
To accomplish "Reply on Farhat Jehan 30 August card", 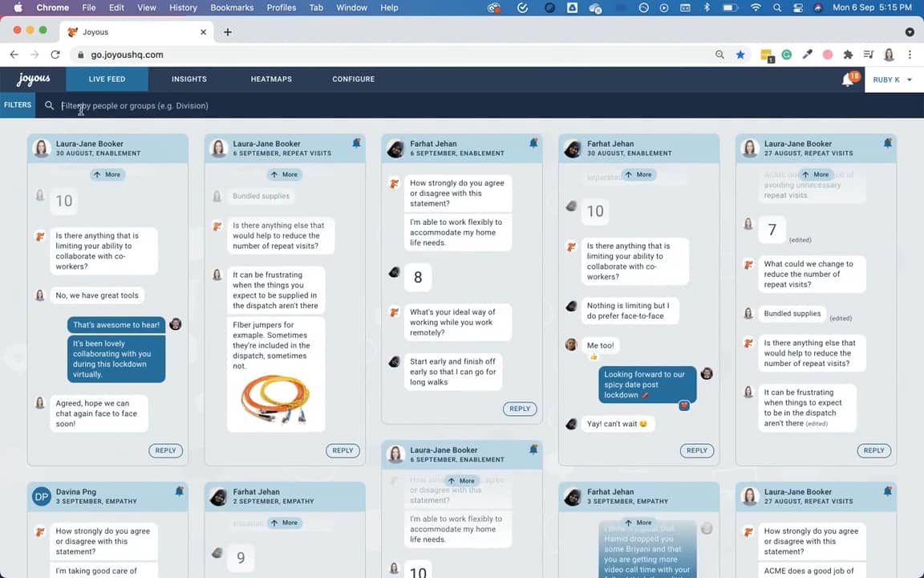I will pyautogui.click(x=696, y=450).
